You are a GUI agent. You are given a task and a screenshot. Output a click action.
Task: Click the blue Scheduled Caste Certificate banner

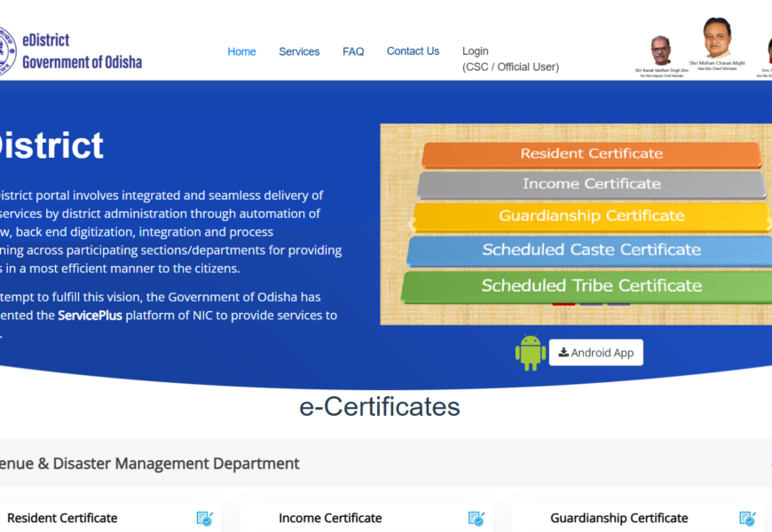pyautogui.click(x=591, y=250)
